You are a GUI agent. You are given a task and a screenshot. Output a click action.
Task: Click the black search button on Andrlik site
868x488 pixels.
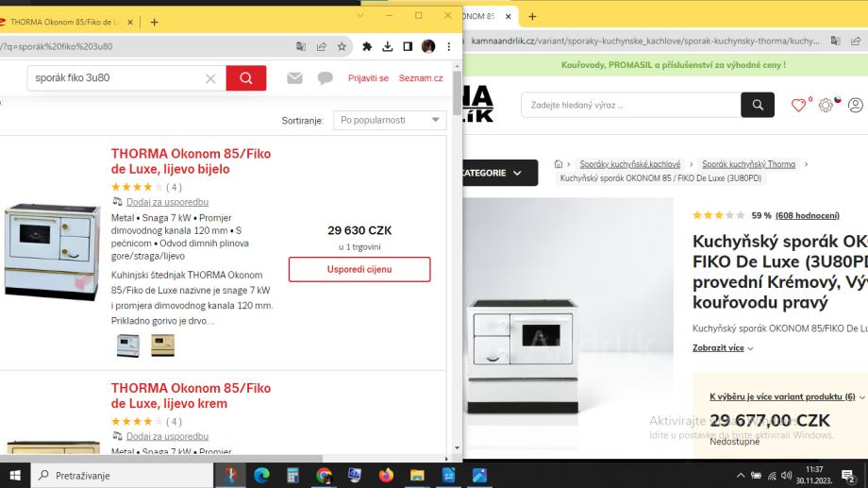pyautogui.click(x=758, y=105)
